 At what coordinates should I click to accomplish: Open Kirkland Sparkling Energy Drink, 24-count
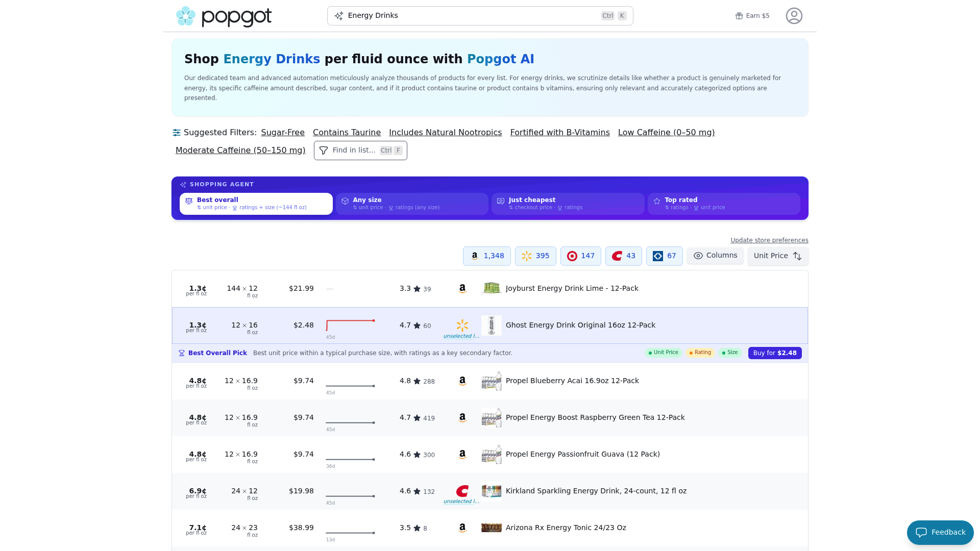click(596, 491)
